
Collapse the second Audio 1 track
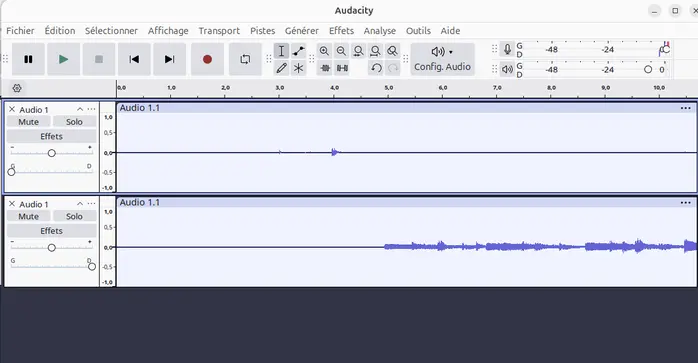pos(80,204)
